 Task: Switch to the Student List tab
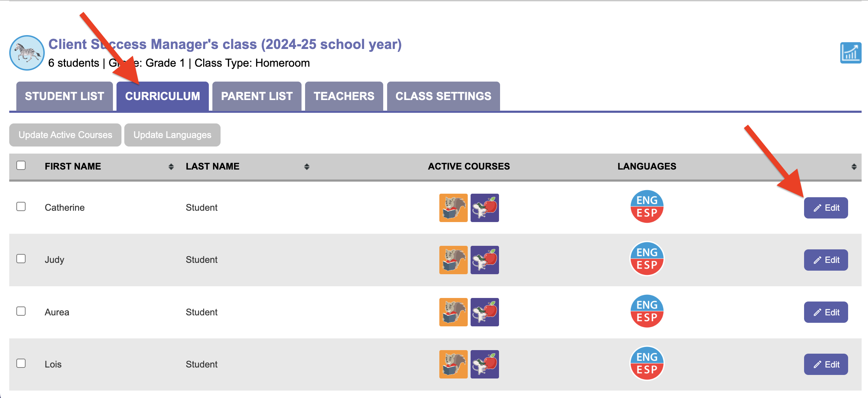pos(64,96)
